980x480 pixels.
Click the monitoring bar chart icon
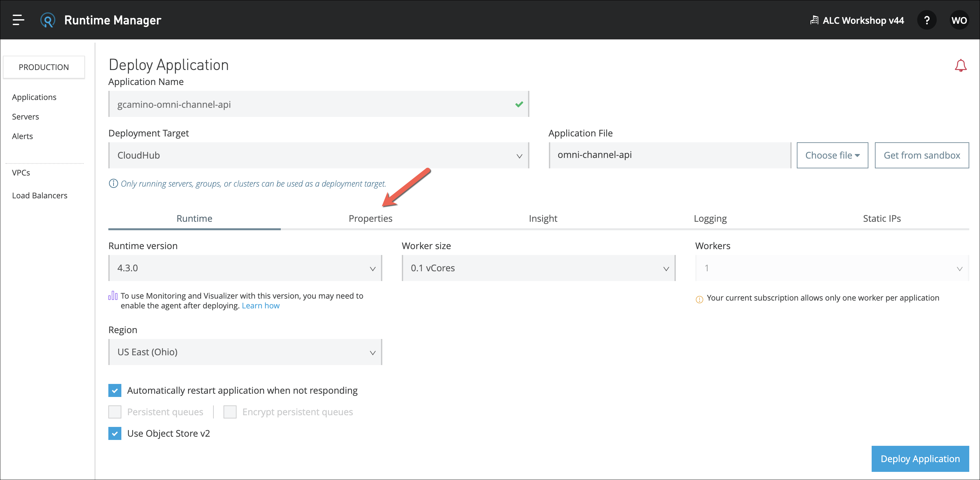coord(113,295)
